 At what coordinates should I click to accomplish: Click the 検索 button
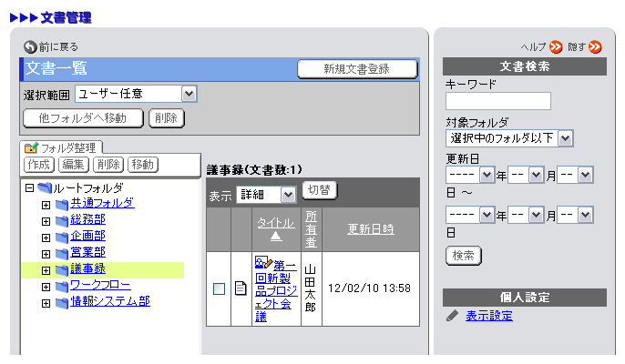[463, 256]
